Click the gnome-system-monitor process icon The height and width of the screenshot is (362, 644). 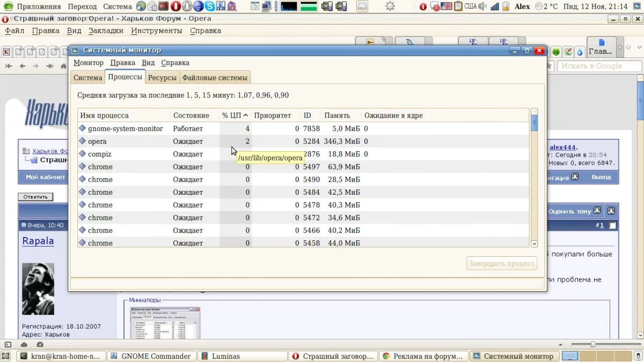tap(82, 129)
